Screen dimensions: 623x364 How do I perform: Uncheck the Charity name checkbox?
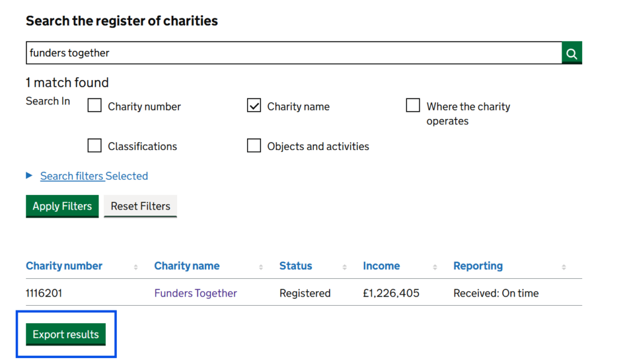(254, 106)
